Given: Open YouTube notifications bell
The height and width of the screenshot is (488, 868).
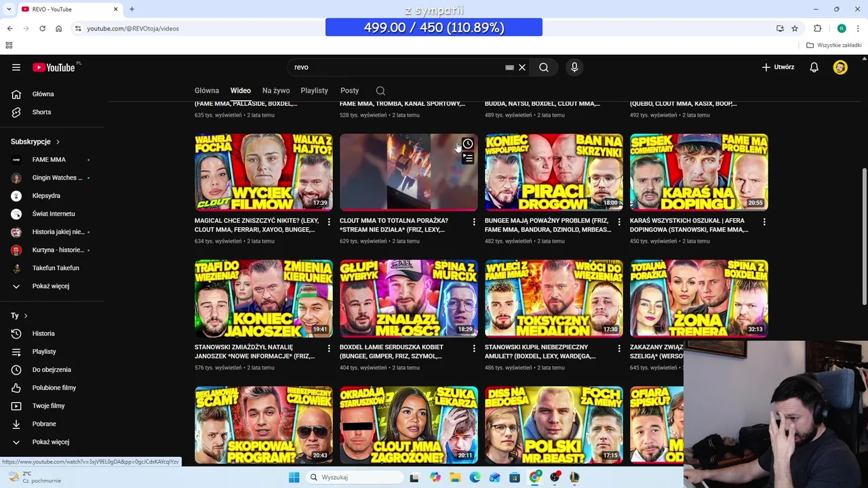Looking at the screenshot, I should coord(814,67).
